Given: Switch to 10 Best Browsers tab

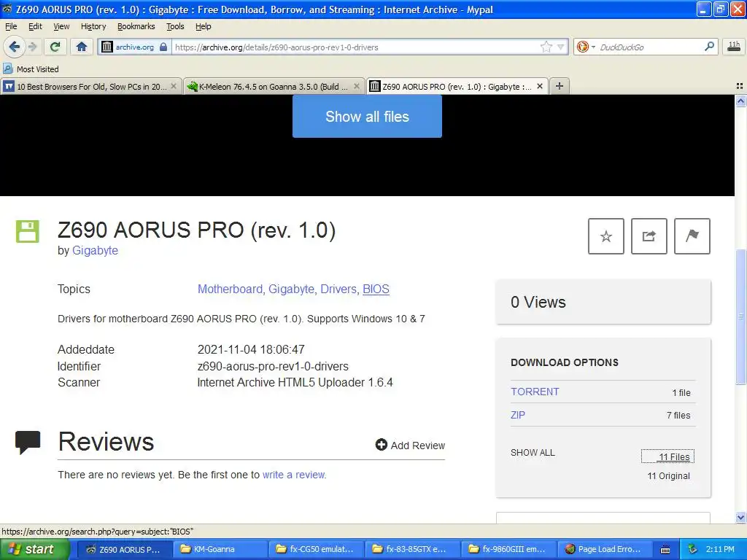Looking at the screenshot, I should point(91,86).
